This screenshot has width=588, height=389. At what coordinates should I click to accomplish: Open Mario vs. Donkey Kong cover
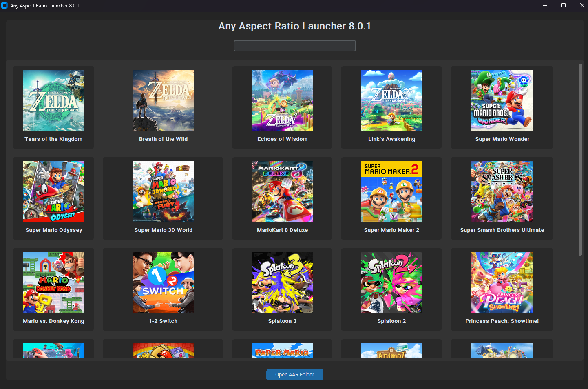click(x=53, y=283)
